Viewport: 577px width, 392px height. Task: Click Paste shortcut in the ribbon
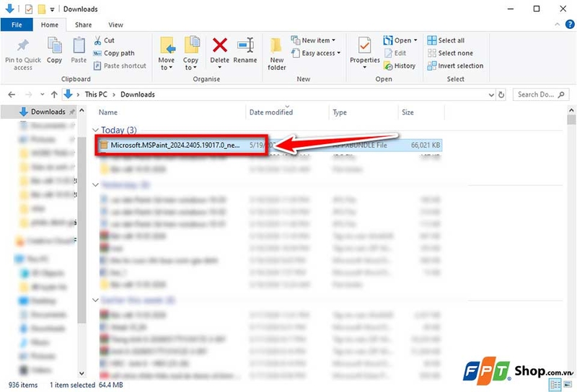120,66
